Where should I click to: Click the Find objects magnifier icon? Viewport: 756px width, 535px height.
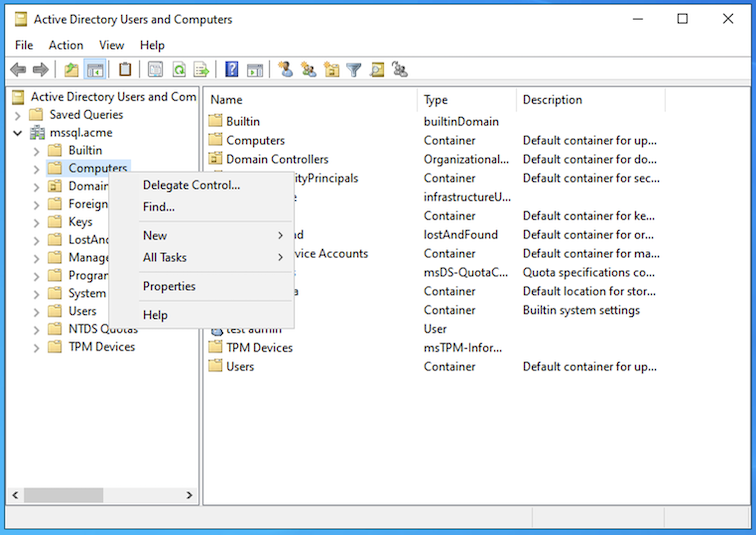(x=377, y=70)
